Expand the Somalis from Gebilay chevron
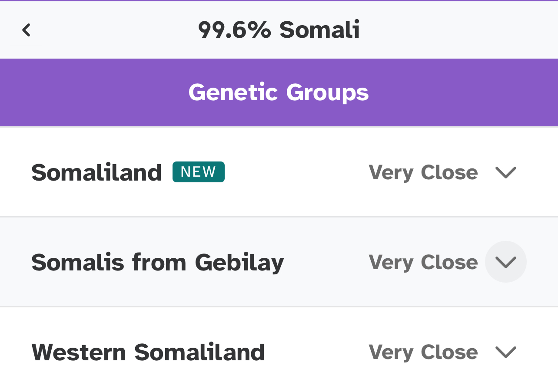558x392 pixels. click(505, 262)
